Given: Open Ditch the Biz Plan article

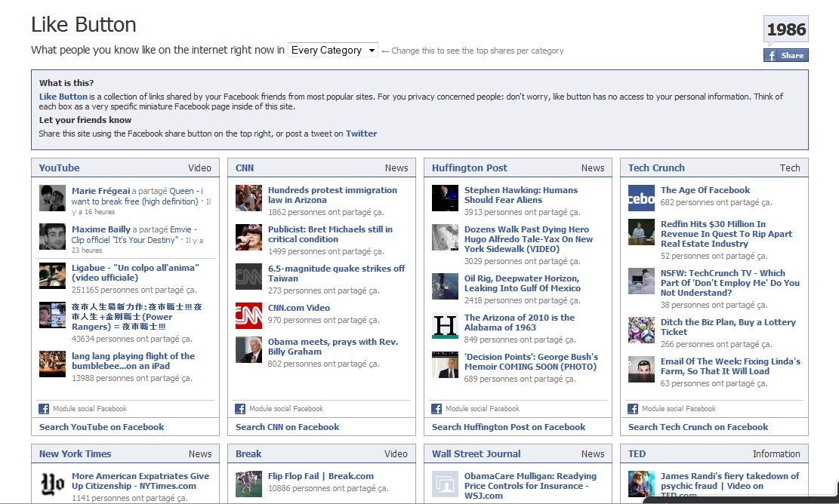Looking at the screenshot, I should pyautogui.click(x=728, y=327).
